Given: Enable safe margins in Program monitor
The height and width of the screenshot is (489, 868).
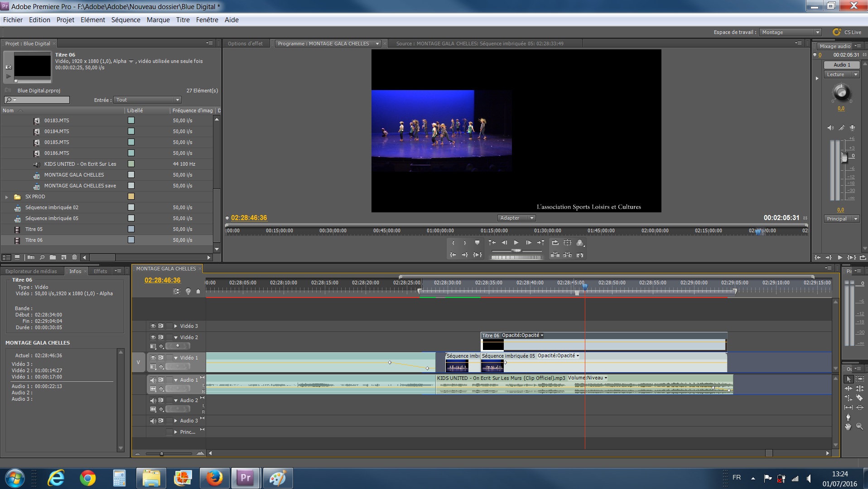Looking at the screenshot, I should coord(567,243).
